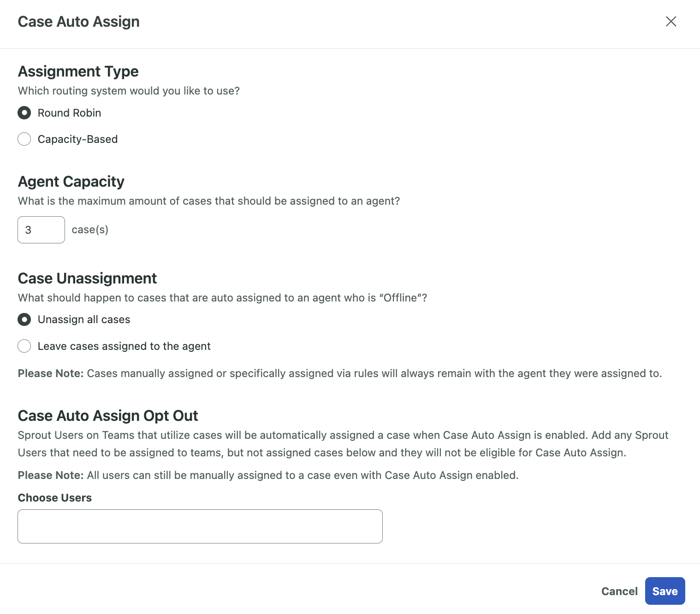Click Cancel to discard changes

point(619,591)
